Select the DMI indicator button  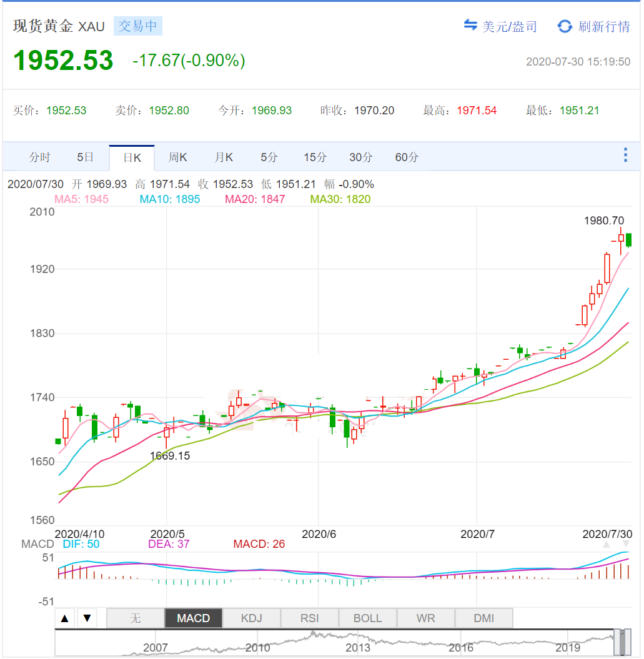(x=483, y=618)
